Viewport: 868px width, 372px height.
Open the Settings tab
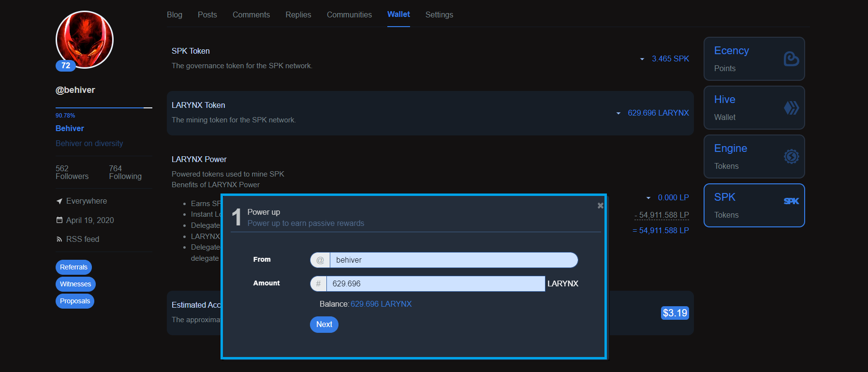[439, 15]
